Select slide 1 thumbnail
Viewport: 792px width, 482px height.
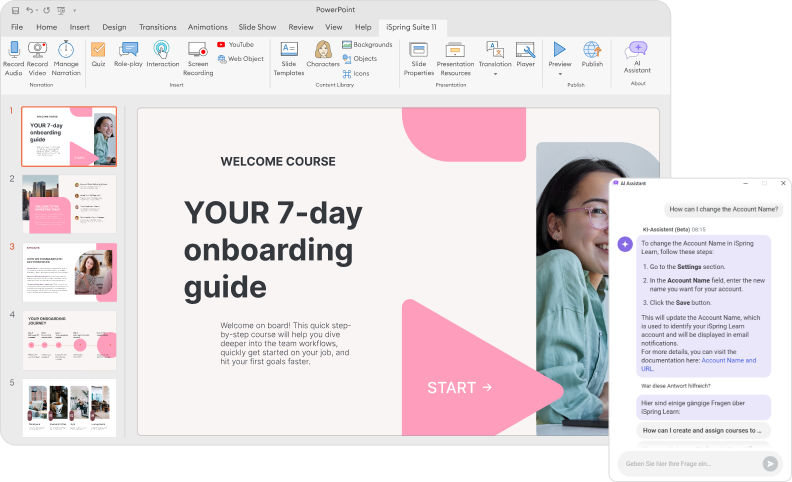69,136
